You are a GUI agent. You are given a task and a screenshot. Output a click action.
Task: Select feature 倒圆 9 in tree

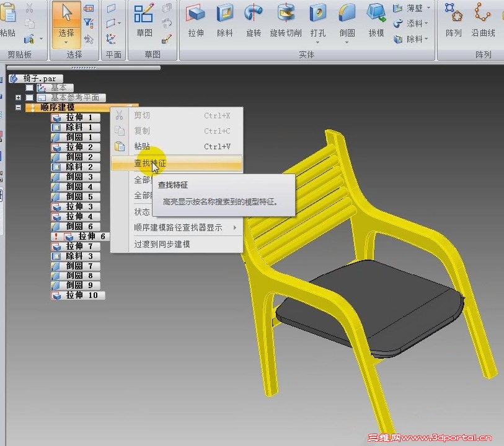(76, 285)
